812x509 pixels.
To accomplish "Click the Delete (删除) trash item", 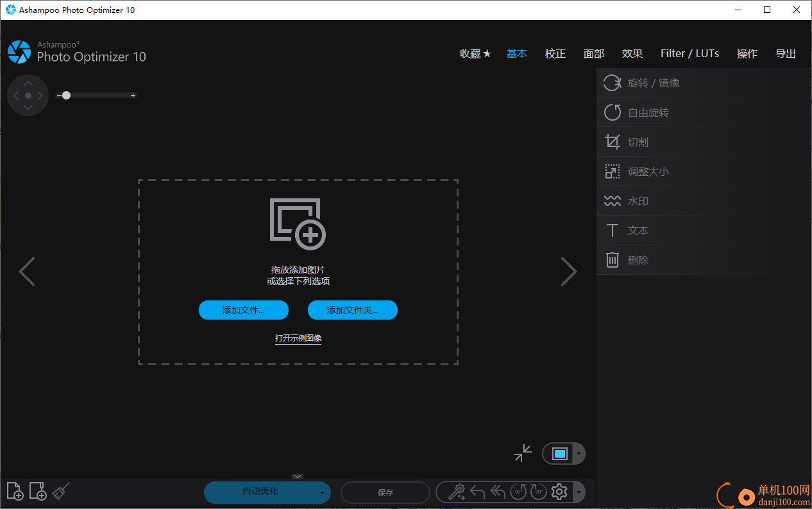I will tap(704, 260).
